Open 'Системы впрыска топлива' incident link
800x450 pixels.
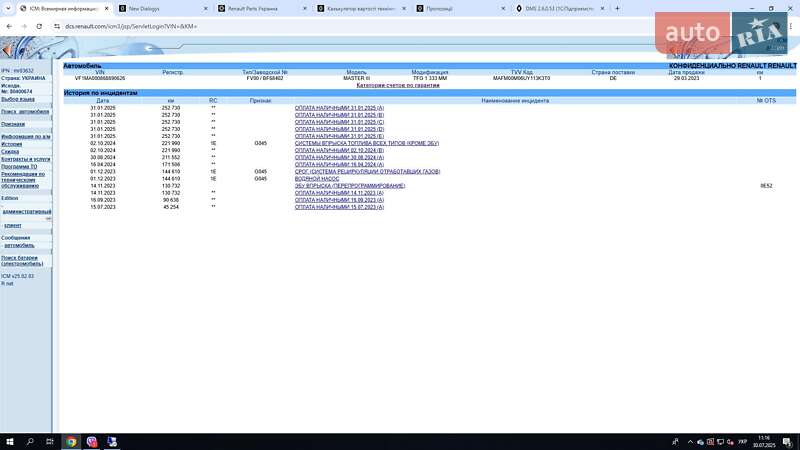click(x=366, y=143)
